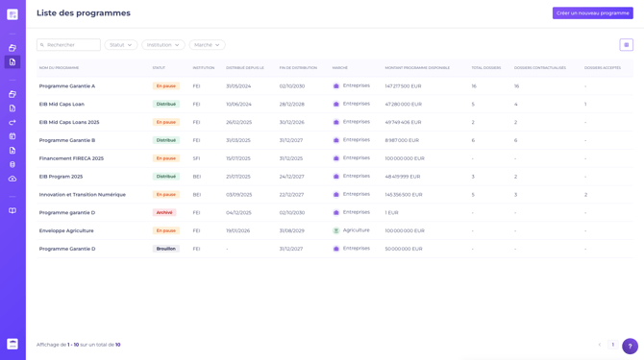The width and height of the screenshot is (644, 360).
Task: Open Financement FIRECA 2025 program
Action: pyautogui.click(x=71, y=158)
